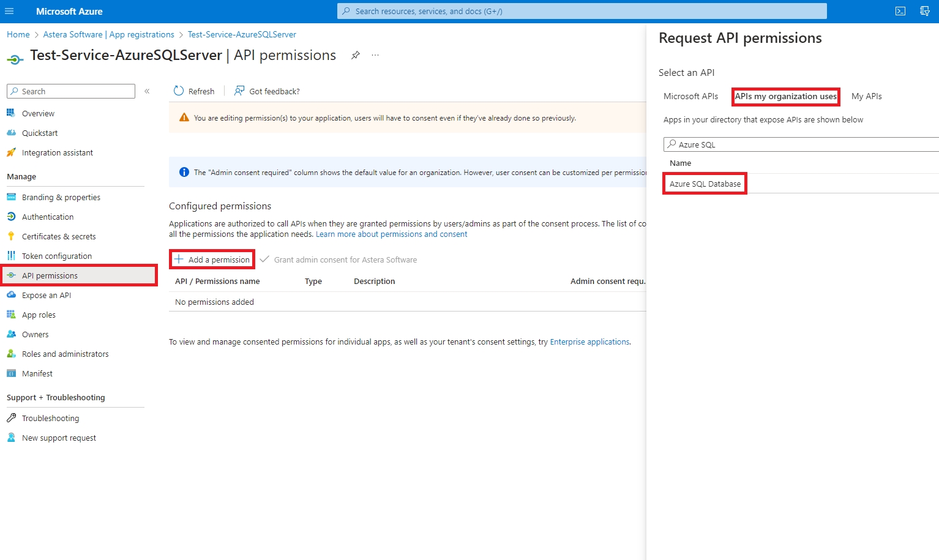Screen dimensions: 939x560
Task: Click the Refresh button label
Action: 201,91
